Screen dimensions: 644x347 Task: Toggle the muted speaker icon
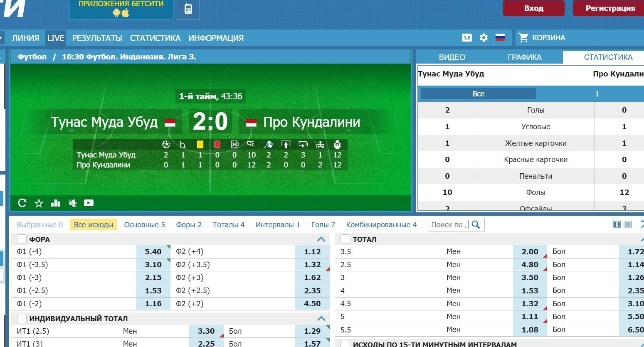[72, 203]
